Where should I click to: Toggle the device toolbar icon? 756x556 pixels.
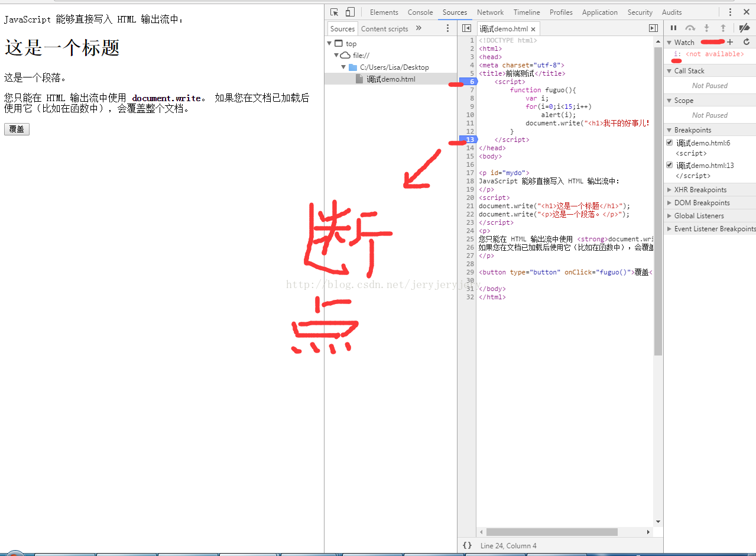[x=350, y=12]
